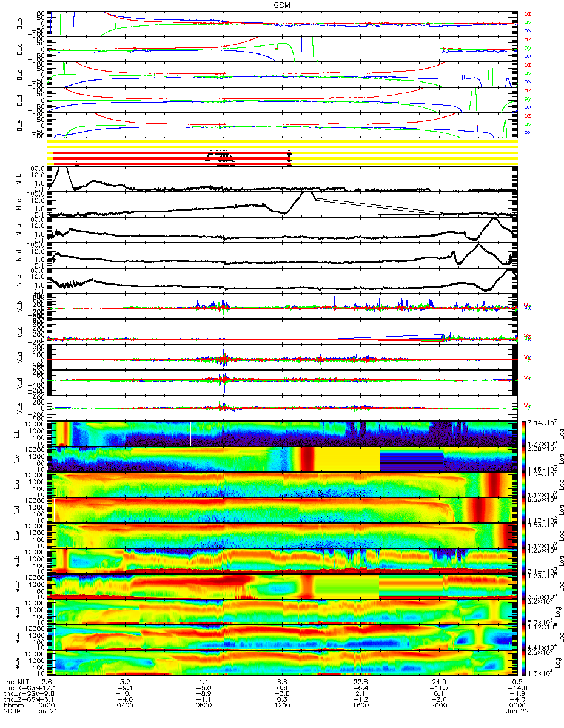Click the 7.94×10^7 color scale maximum
This screenshot has width=564, height=728.
(543, 423)
